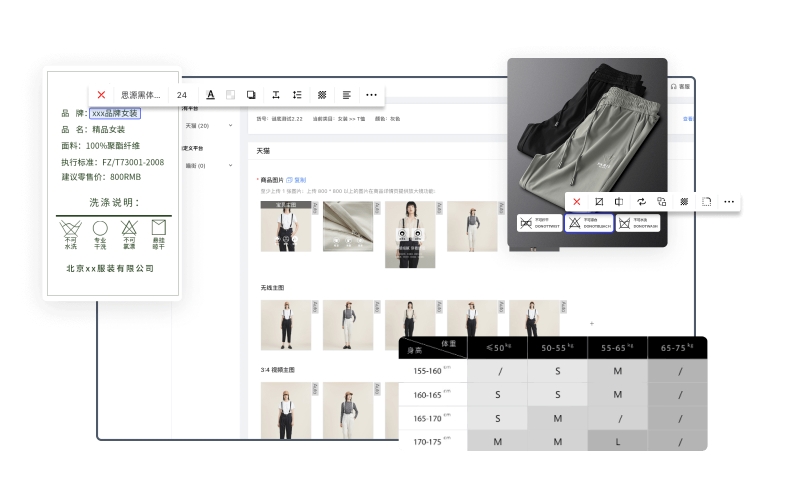Viewport: 800px width, 500px height.
Task: Open the text color picker (underlined A)
Action: [x=210, y=95]
